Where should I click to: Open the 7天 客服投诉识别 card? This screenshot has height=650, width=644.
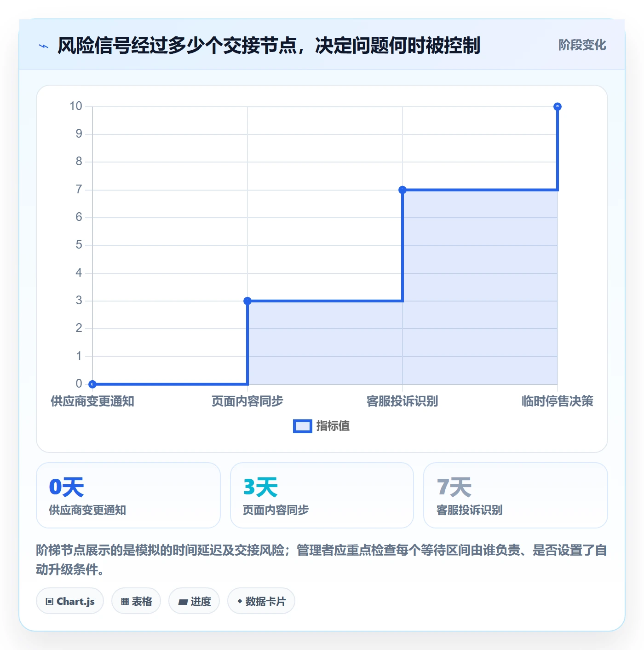(516, 495)
